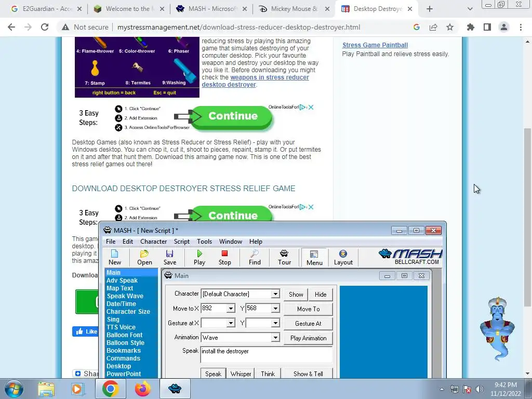The image size is (532, 399).
Task: Open the Script menu in MASH
Action: coord(181,242)
